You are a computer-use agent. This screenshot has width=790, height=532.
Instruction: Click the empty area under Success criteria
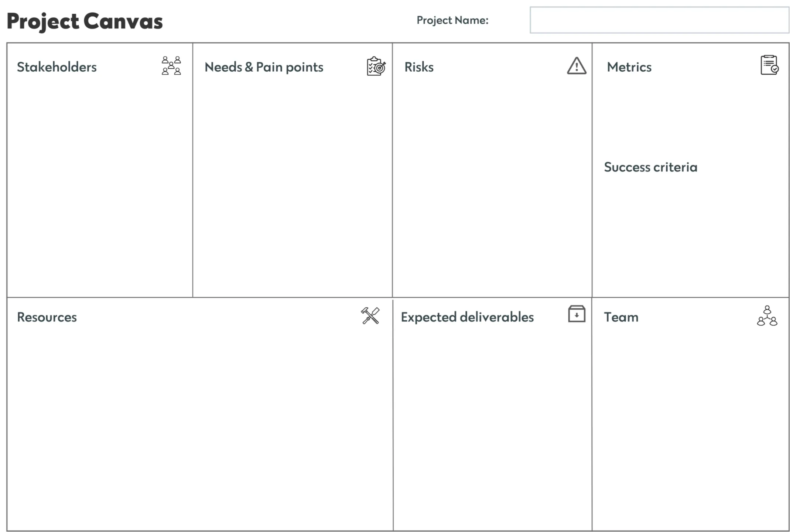690,236
